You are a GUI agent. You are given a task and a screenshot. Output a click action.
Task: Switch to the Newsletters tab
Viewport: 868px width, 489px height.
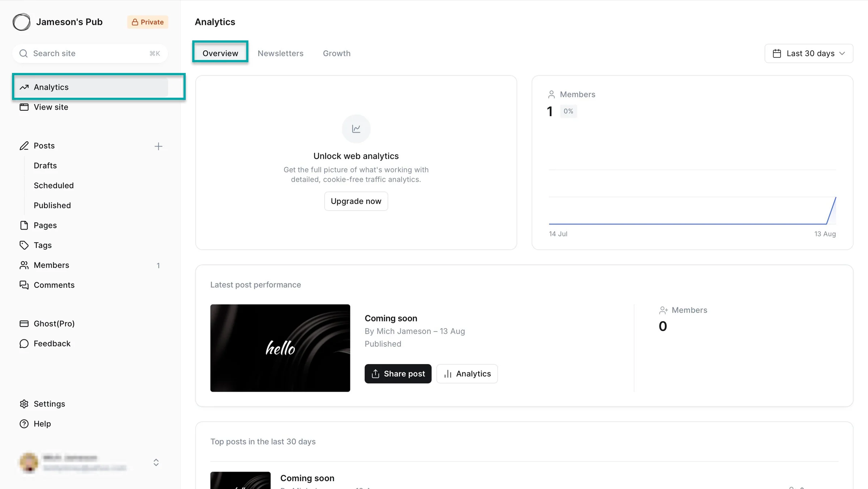pos(281,53)
